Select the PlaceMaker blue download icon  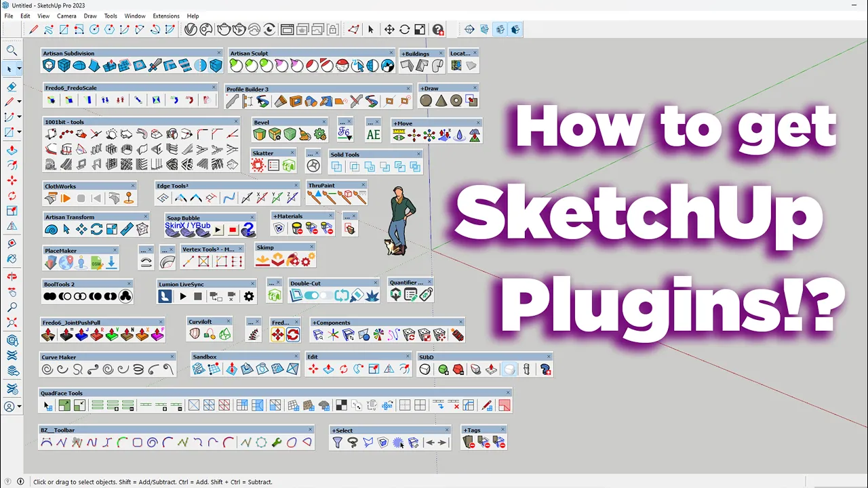point(111,262)
